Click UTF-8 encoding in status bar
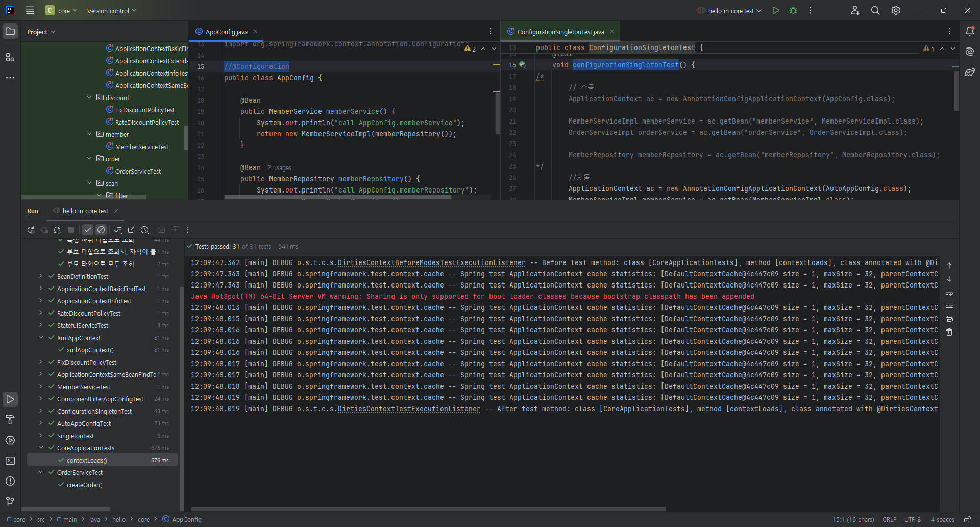 [913, 519]
